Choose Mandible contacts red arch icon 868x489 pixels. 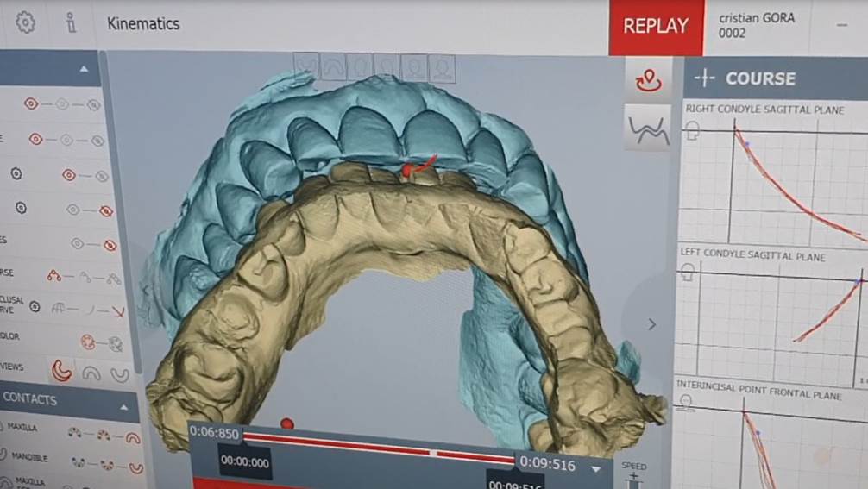135,468
